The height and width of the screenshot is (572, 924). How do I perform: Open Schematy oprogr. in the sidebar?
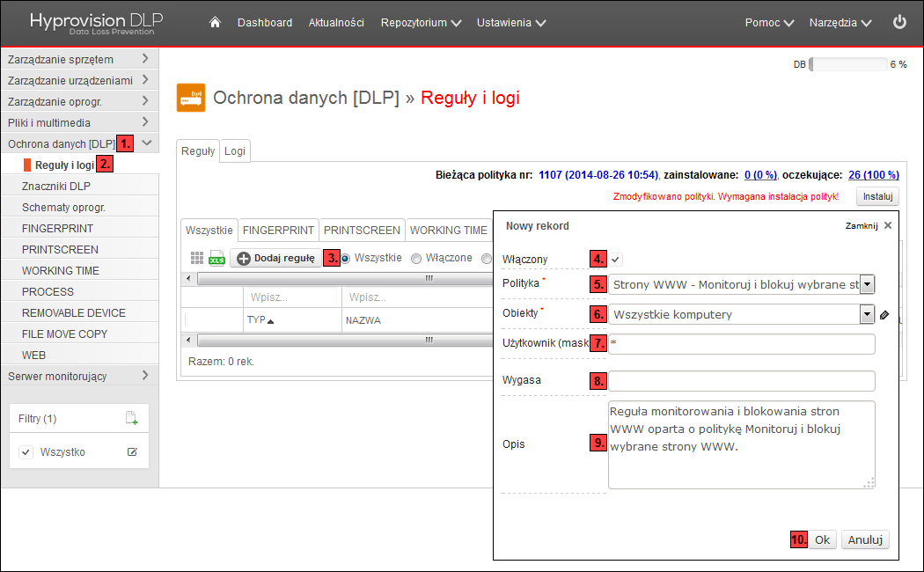click(79, 208)
